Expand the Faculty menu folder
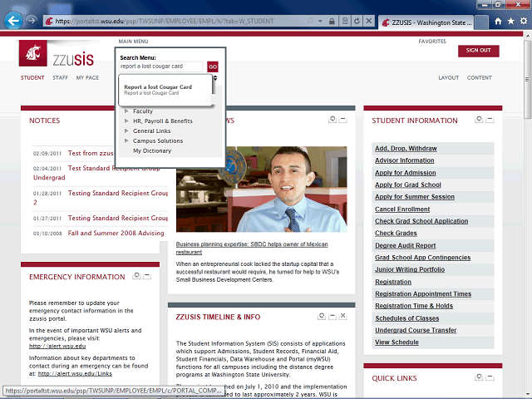532x399 pixels. (126, 111)
